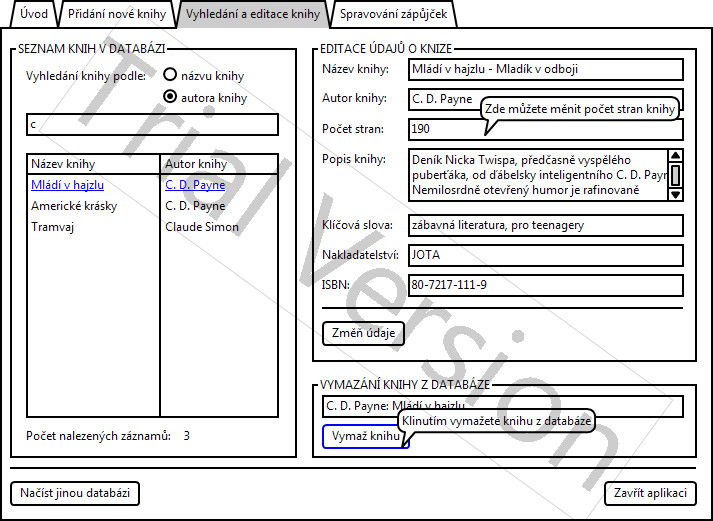Select the autora knihy radio button

pos(170,96)
